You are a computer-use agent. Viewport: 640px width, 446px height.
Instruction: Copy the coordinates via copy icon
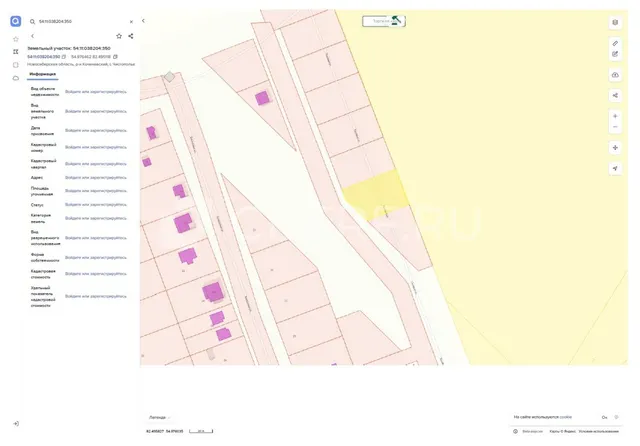pos(115,57)
